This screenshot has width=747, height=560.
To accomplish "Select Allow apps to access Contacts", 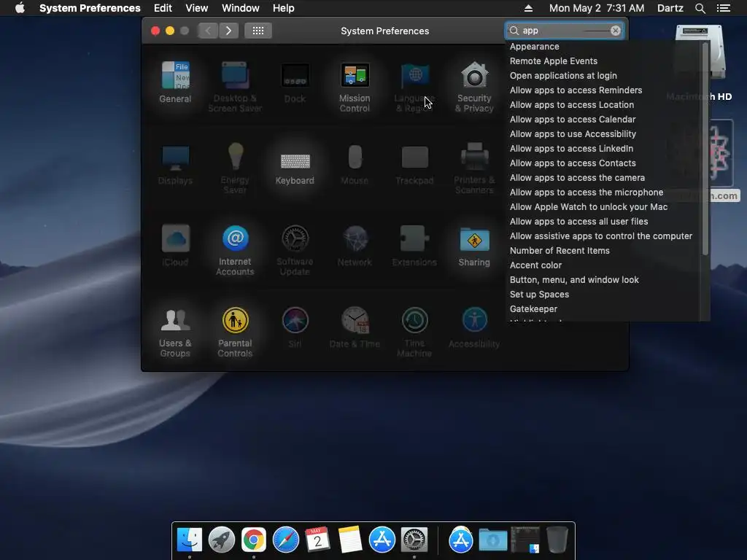I will click(573, 163).
